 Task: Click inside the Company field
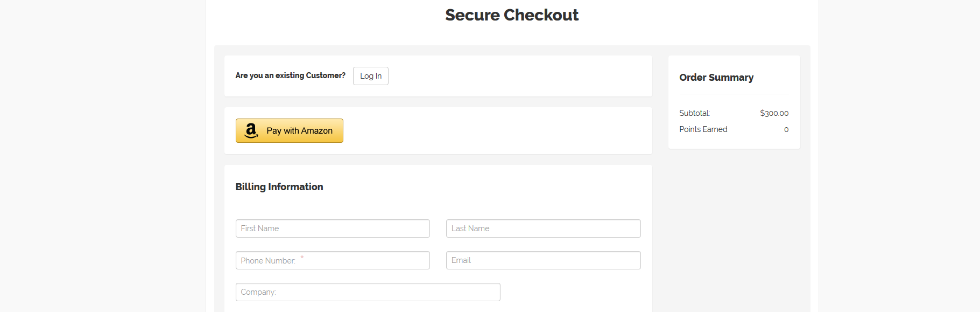(x=368, y=292)
